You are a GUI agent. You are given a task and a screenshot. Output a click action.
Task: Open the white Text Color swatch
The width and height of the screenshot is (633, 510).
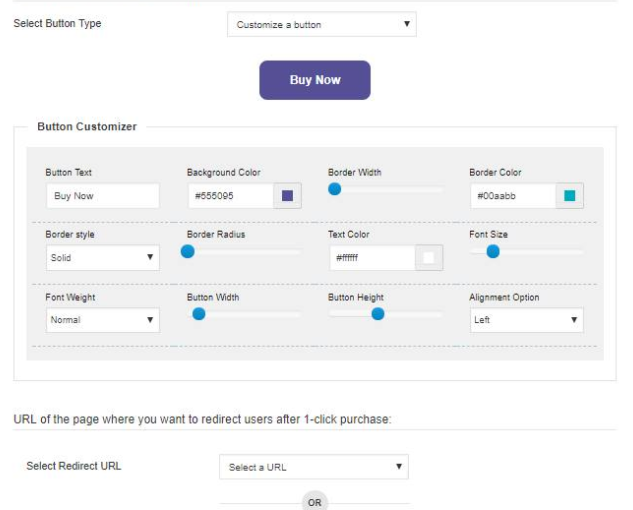click(429, 258)
